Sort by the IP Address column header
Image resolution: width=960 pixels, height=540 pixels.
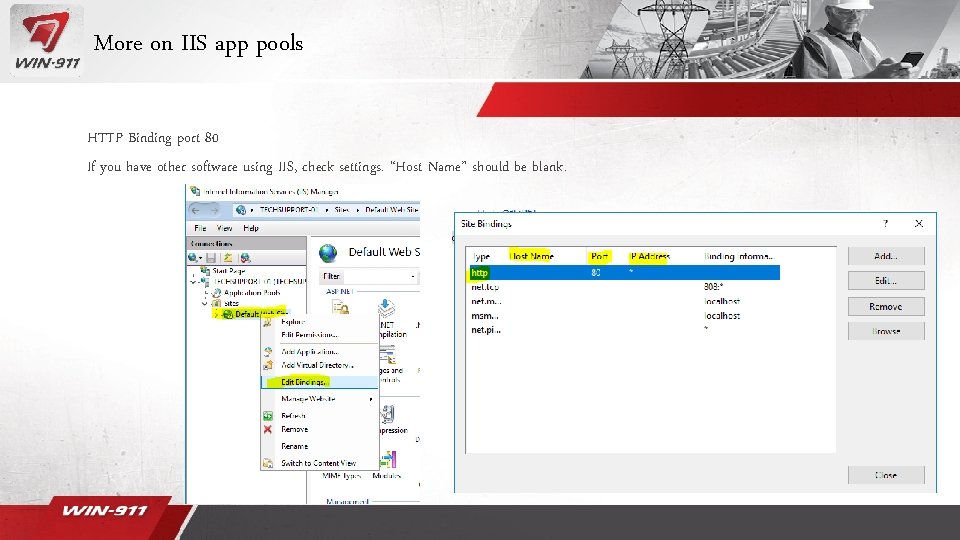click(650, 257)
